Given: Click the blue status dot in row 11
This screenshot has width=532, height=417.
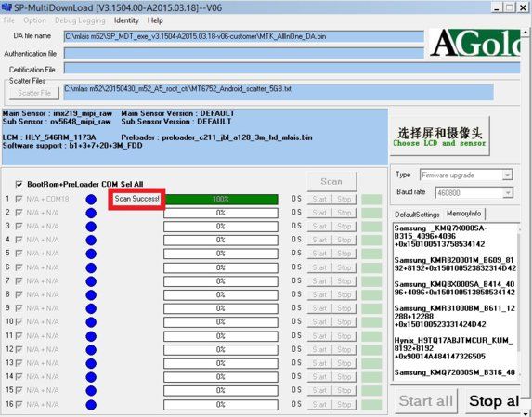Looking at the screenshot, I should [91, 336].
